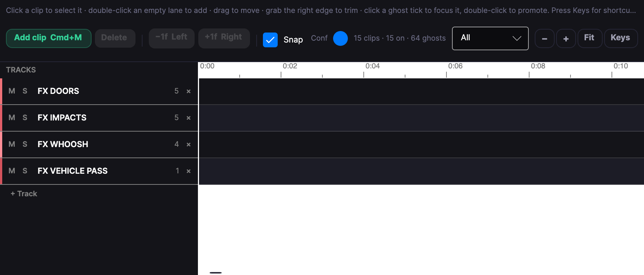This screenshot has width=644, height=275.
Task: Click Add clip Cmd+M button
Action: tap(48, 38)
